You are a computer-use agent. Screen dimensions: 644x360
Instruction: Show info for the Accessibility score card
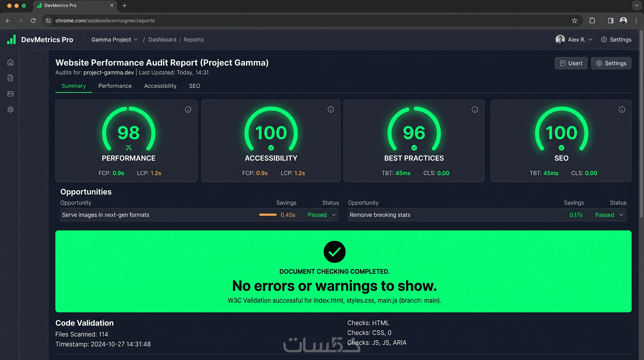[331, 109]
